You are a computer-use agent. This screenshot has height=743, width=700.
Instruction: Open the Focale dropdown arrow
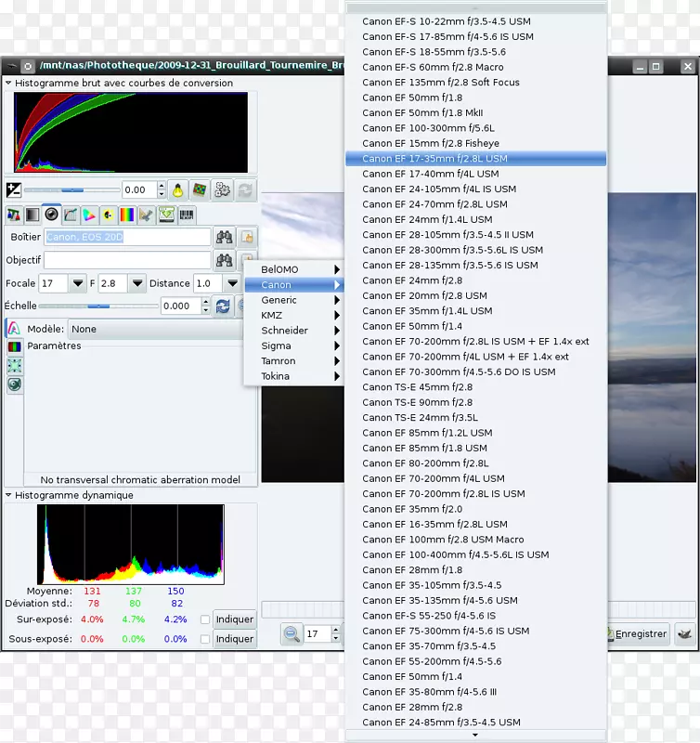click(77, 283)
